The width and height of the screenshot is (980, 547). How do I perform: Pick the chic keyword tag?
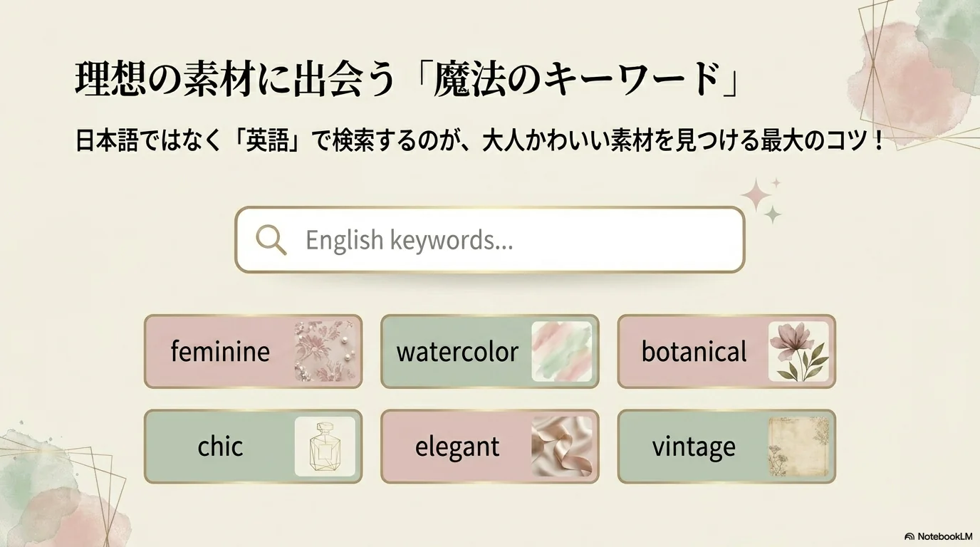(253, 447)
